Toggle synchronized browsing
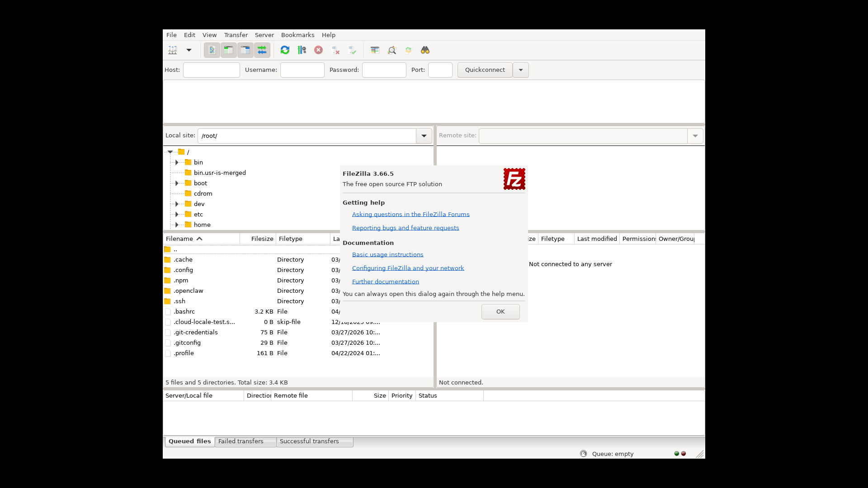868x488 pixels. tap(408, 50)
